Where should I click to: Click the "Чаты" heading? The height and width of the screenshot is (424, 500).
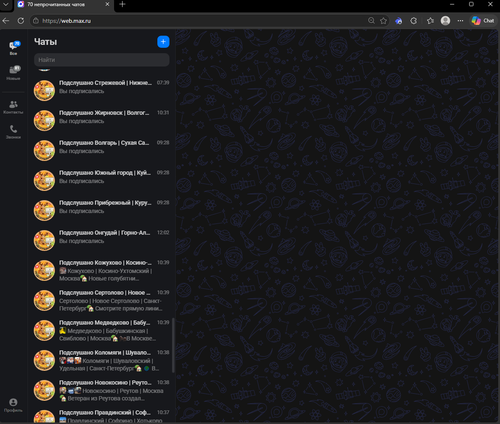(46, 42)
